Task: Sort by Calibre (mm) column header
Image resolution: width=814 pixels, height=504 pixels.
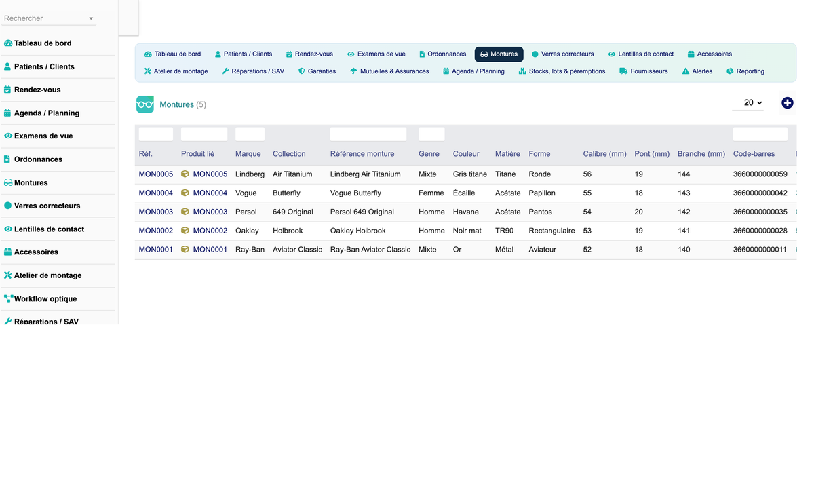Action: (605, 154)
